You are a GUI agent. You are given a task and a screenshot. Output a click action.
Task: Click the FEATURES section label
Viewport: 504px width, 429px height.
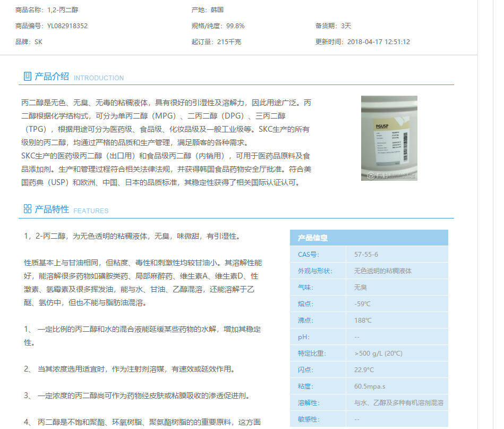coord(91,211)
